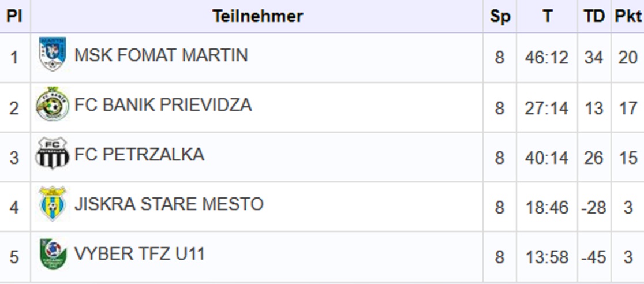Click the Pl column header
Screen dimensions: 644x284
point(14,16)
